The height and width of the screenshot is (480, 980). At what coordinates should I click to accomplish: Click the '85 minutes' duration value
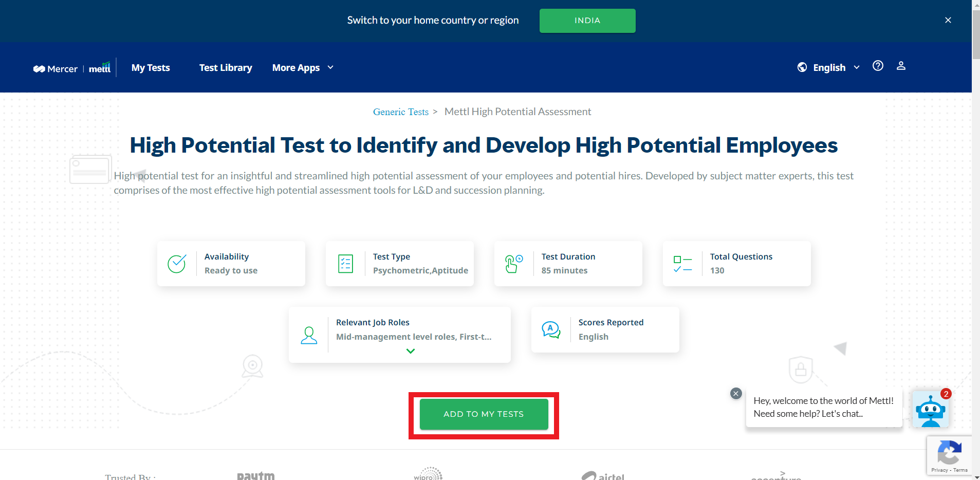click(x=564, y=270)
